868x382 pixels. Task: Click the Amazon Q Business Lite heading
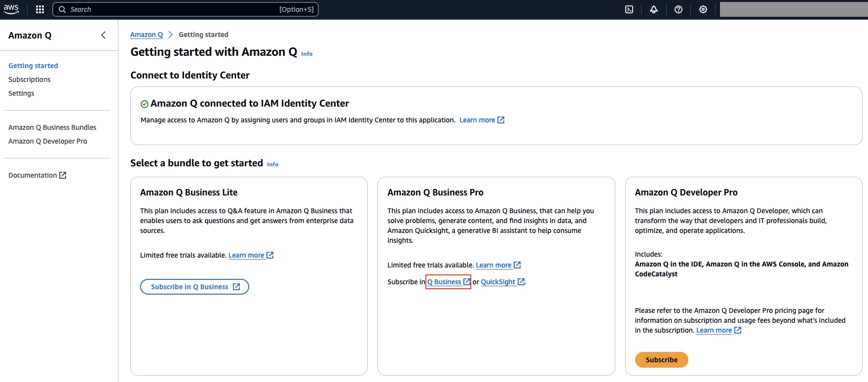[189, 192]
